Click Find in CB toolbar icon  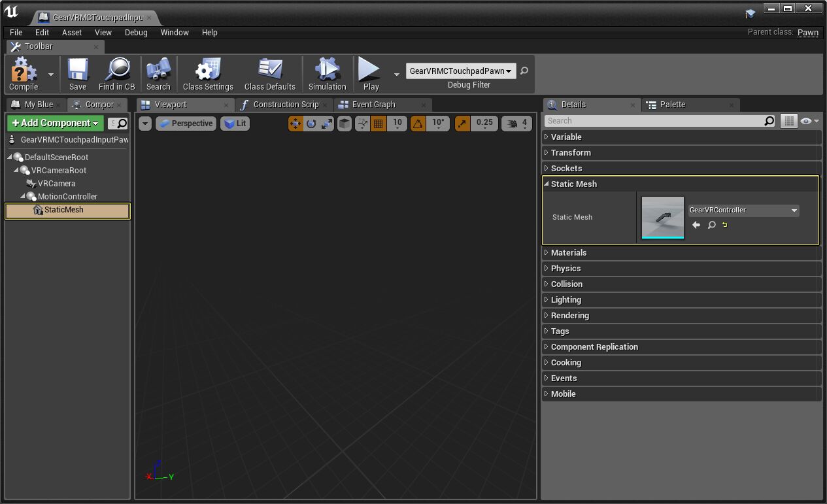[116, 73]
